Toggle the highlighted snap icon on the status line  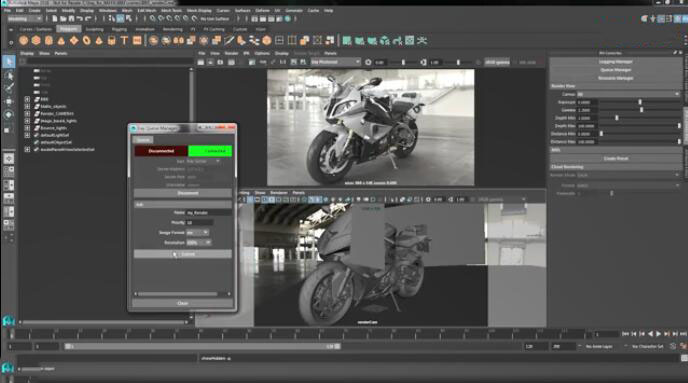120,19
